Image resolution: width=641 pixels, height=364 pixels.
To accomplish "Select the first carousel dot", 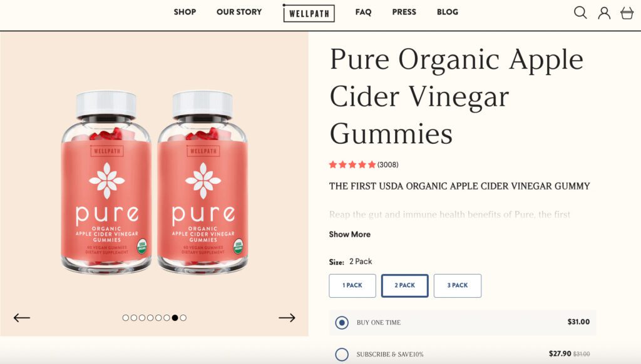I will tap(125, 318).
